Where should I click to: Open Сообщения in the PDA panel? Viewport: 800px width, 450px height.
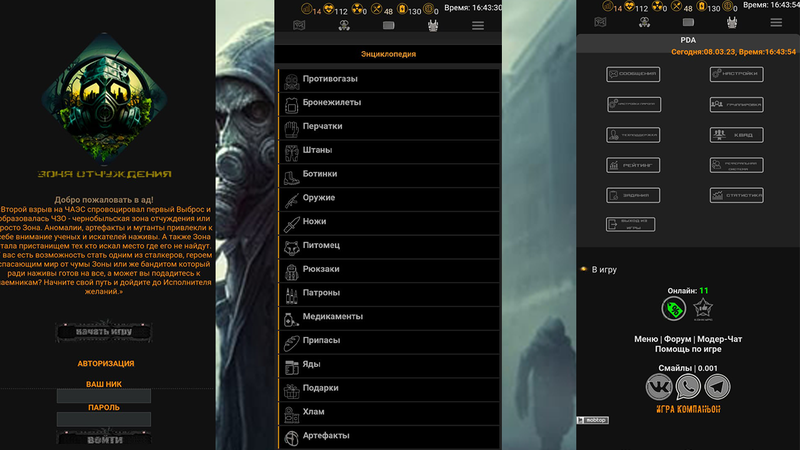(x=631, y=74)
